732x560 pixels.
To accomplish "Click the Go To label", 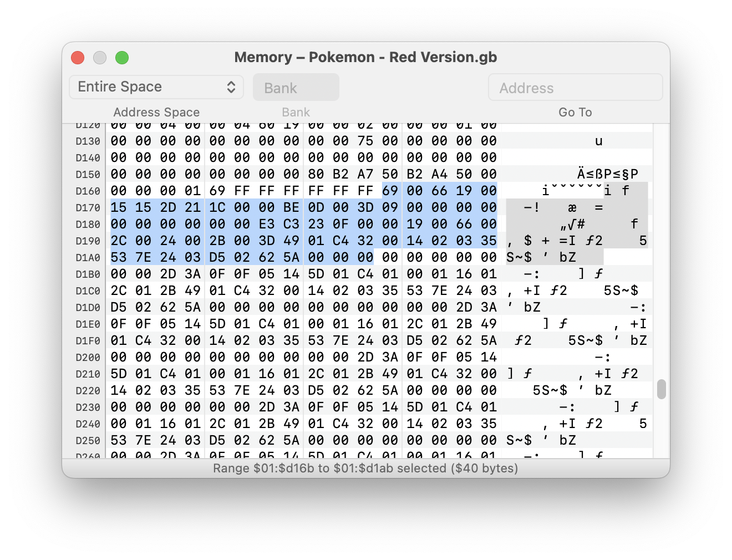I will tap(575, 112).
